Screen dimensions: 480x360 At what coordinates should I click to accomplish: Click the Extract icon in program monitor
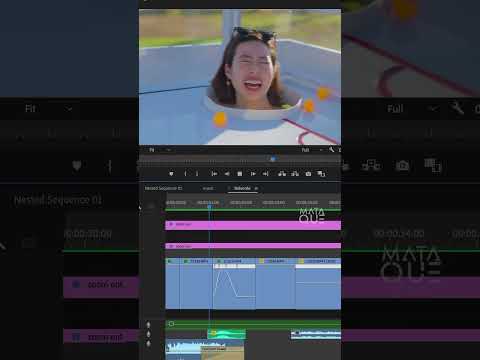tap(295, 174)
